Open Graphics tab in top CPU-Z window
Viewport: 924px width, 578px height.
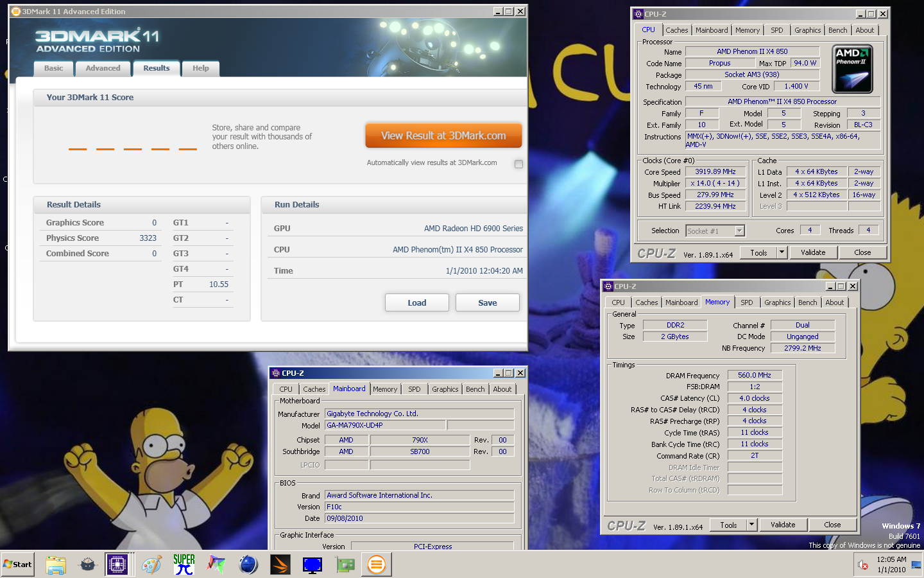click(x=807, y=30)
